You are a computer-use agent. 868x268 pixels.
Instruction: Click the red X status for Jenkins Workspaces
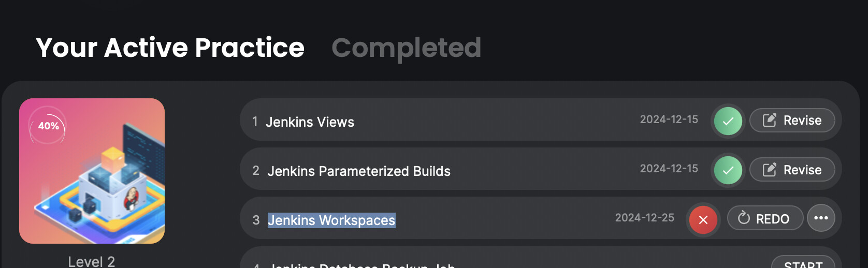pos(703,220)
